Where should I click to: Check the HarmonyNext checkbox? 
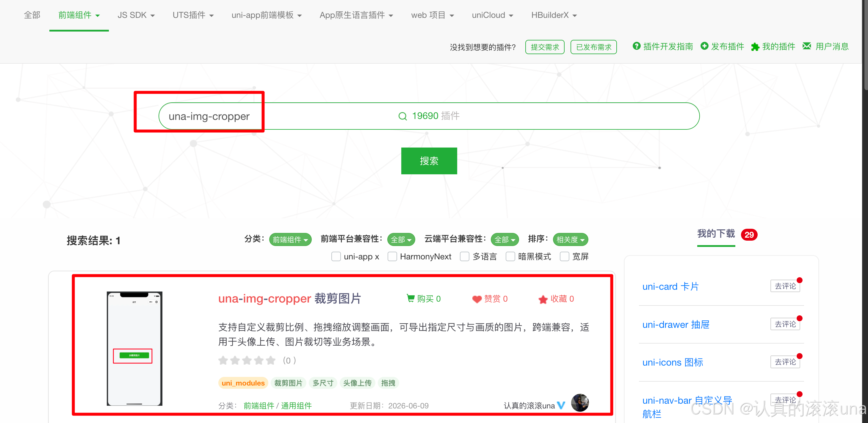392,256
